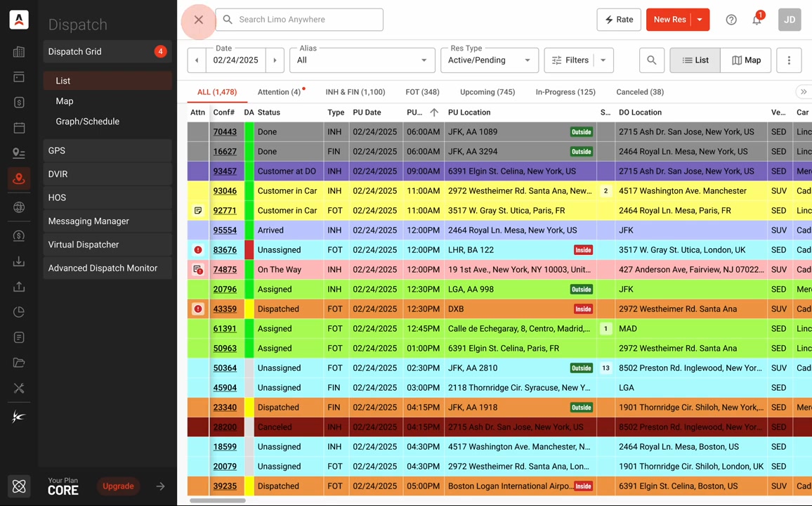Image resolution: width=812 pixels, height=506 pixels.
Task: Toggle sort arrow on PU time column
Action: click(x=434, y=112)
